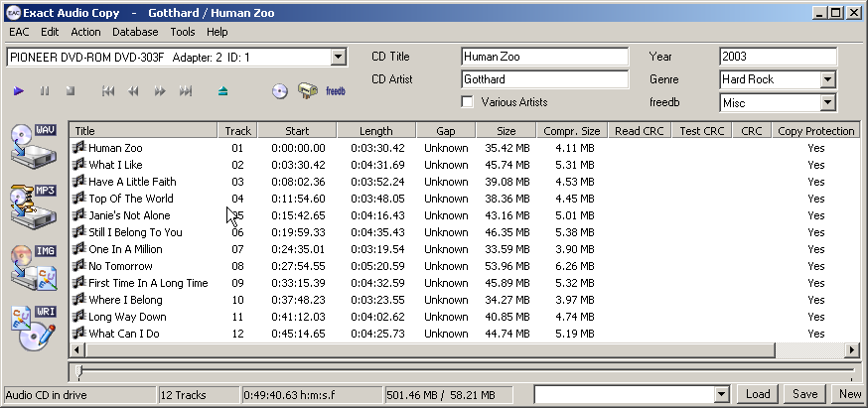Screen dimensions: 868x408
Task: Skip to next track button
Action: [186, 91]
